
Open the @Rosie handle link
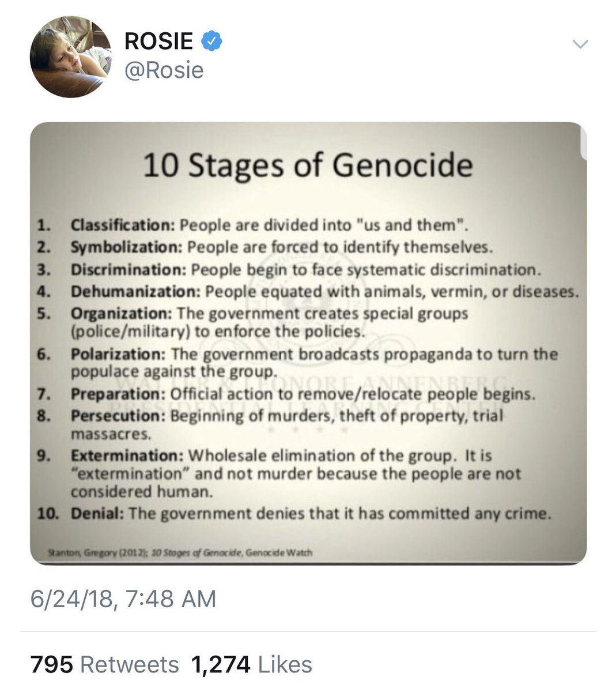coord(164,70)
